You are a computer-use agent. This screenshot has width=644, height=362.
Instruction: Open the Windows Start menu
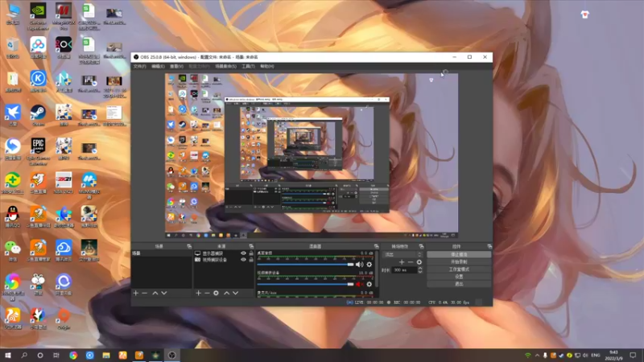coord(7,355)
